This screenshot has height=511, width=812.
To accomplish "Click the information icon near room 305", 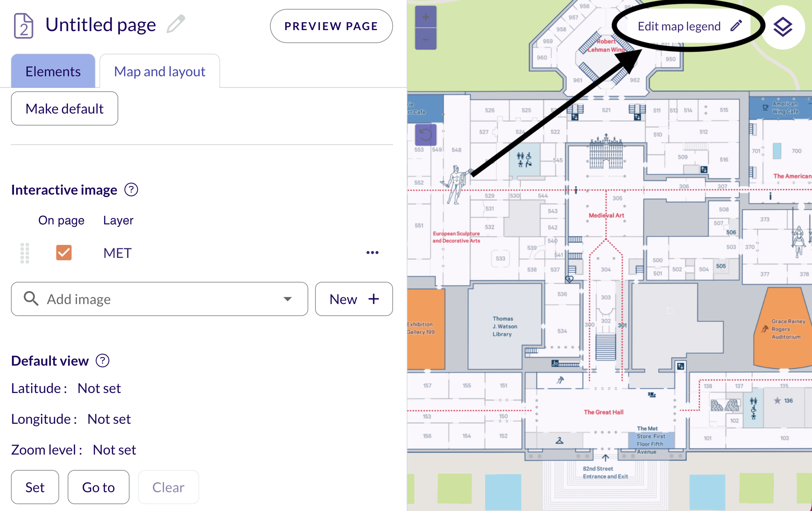I will point(576,190).
